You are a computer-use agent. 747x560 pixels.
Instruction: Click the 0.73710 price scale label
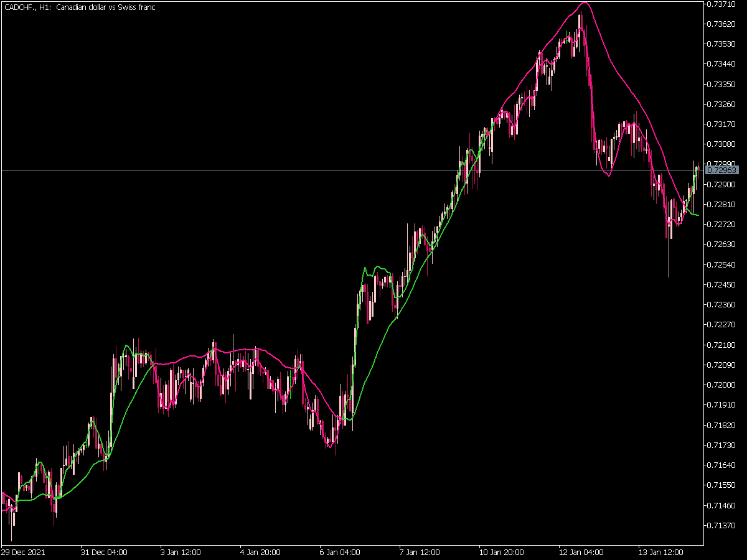(722, 4)
